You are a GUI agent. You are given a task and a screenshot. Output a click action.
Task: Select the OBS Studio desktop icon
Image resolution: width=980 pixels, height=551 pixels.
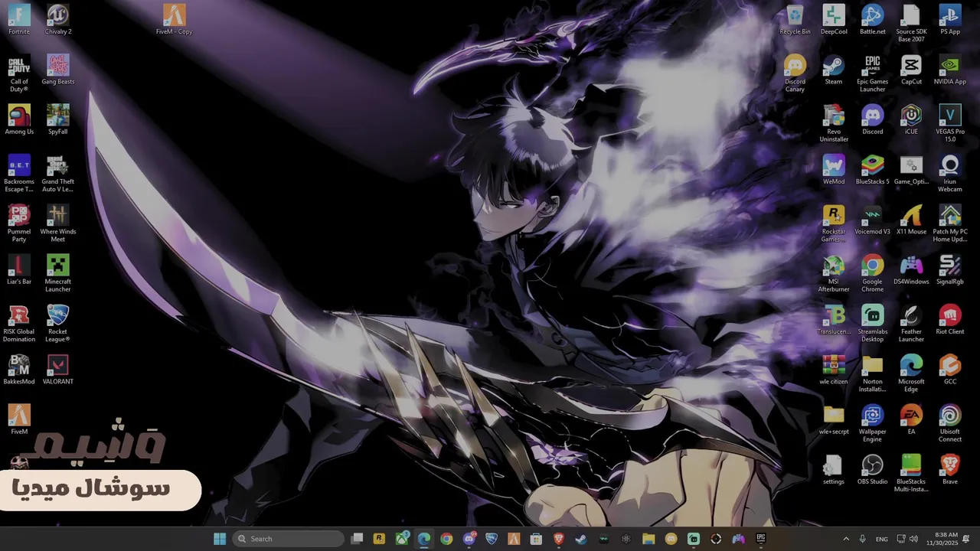873,469
